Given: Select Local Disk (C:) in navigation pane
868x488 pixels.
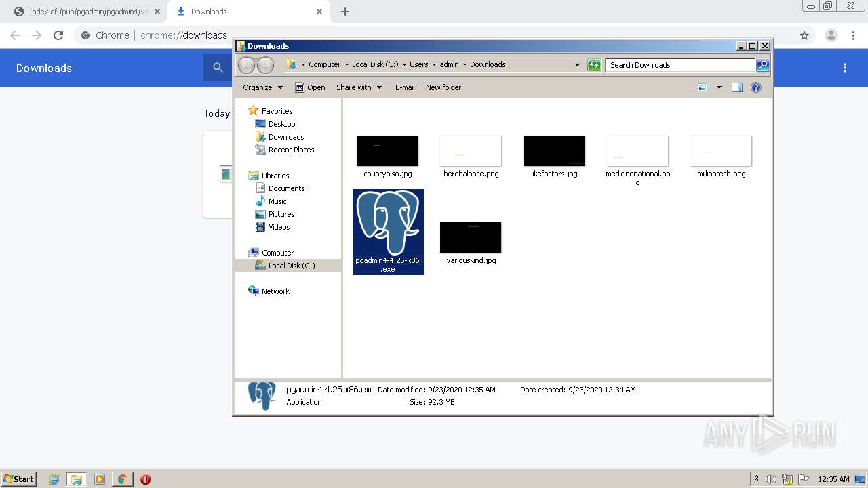Looking at the screenshot, I should click(291, 266).
